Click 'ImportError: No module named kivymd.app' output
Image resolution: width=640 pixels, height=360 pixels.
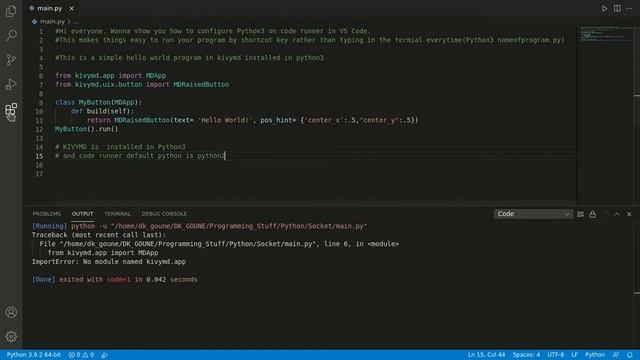click(x=109, y=262)
